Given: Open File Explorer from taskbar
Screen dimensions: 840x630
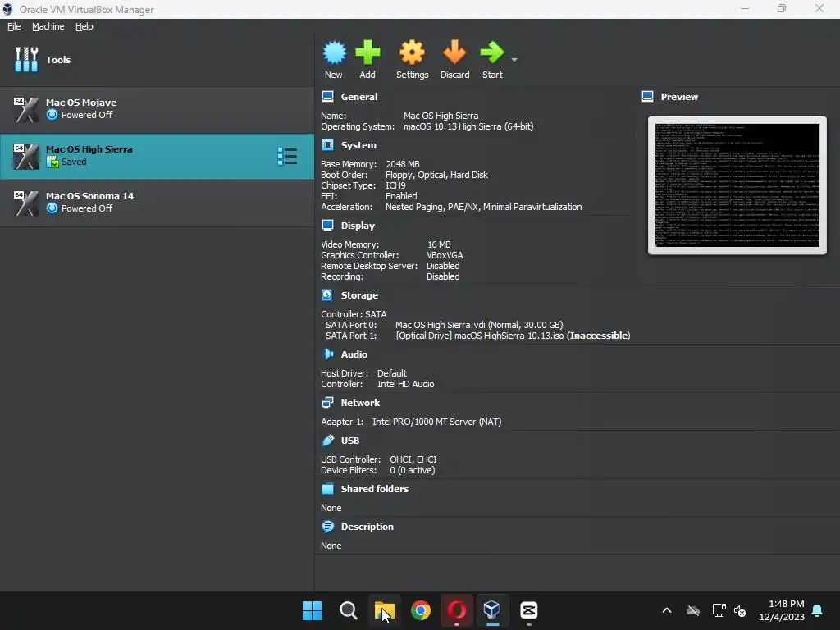Looking at the screenshot, I should click(x=384, y=610).
